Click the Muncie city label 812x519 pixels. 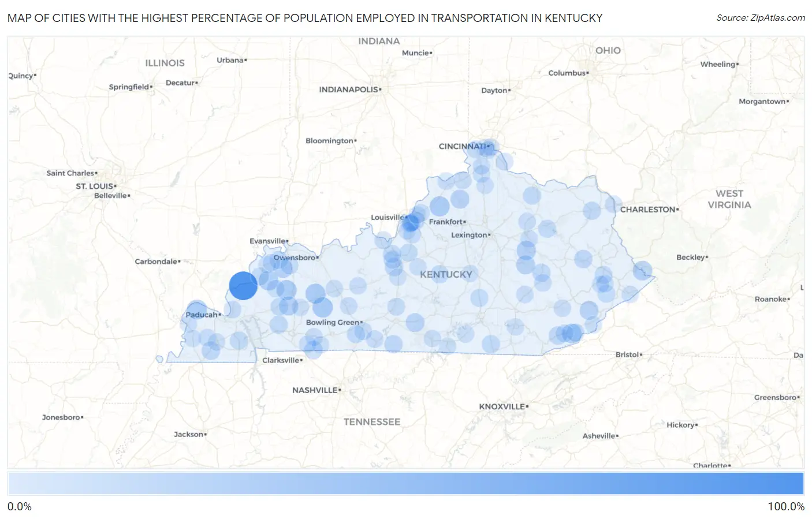click(x=416, y=53)
